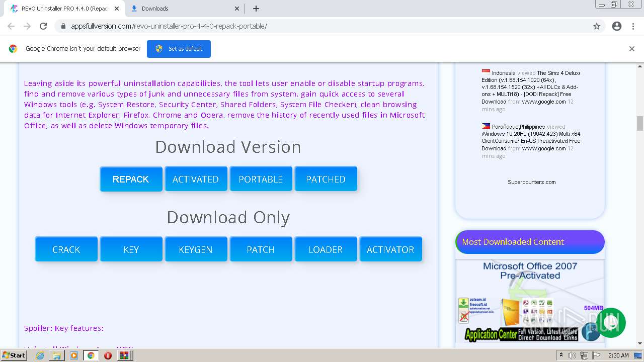Open Windows Explorer from the taskbar

pyautogui.click(x=57, y=355)
